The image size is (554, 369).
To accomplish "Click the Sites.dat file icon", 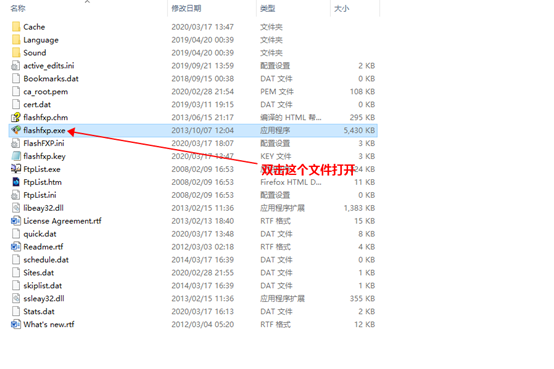I will 16,273.
